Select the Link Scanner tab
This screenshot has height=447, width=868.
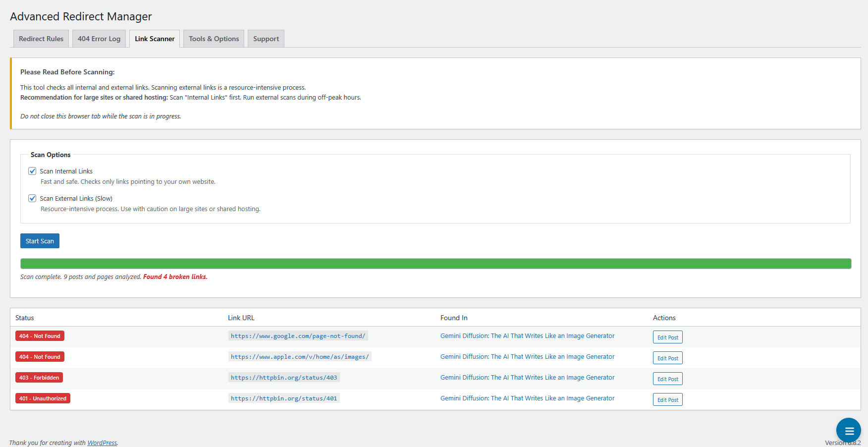click(x=155, y=39)
